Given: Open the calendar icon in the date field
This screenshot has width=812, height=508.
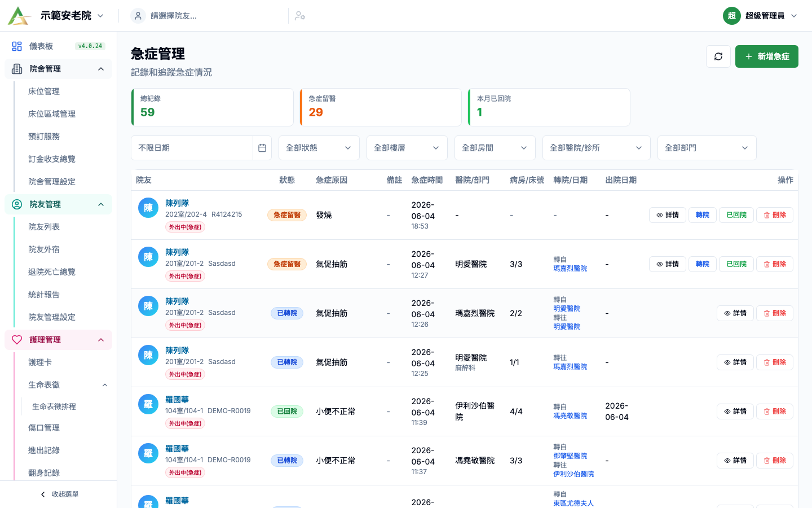Looking at the screenshot, I should pyautogui.click(x=262, y=148).
